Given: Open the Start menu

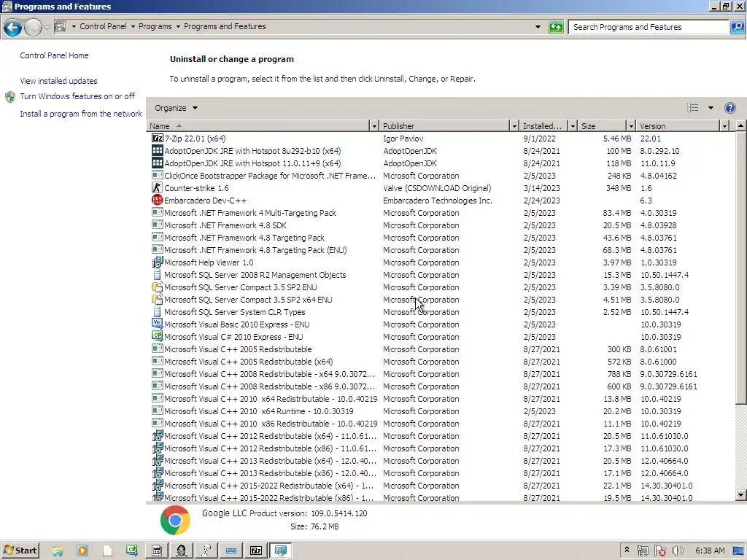Looking at the screenshot, I should point(20,551).
